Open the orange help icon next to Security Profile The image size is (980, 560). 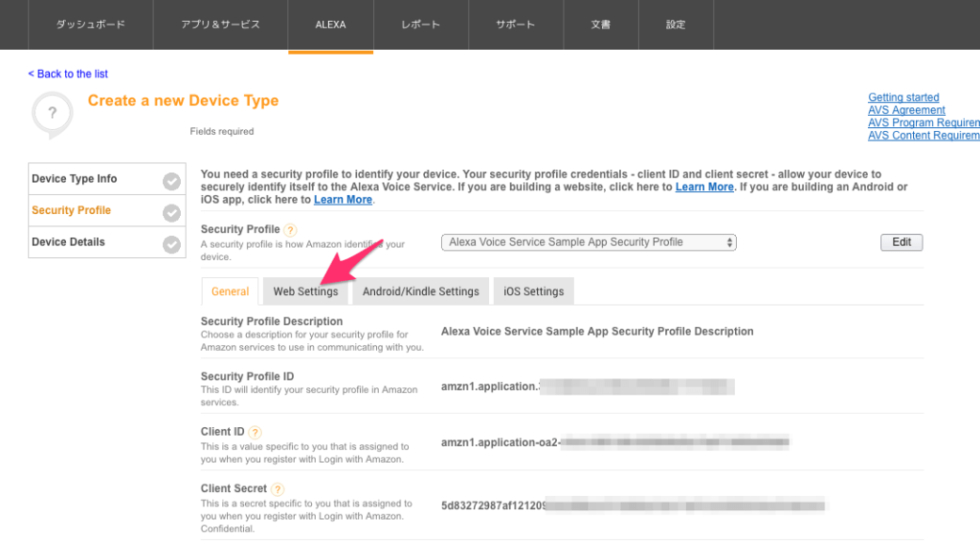(x=289, y=229)
